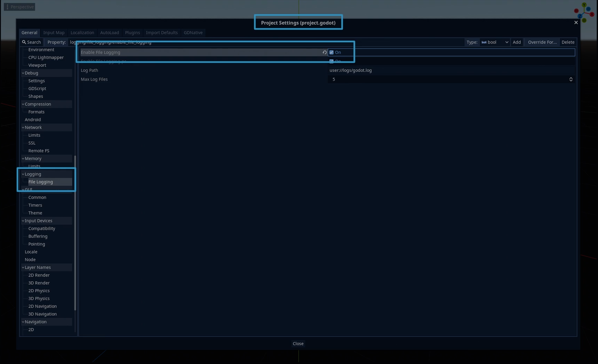The image size is (598, 364).
Task: Close Project Settings with the X icon
Action: [x=576, y=23]
